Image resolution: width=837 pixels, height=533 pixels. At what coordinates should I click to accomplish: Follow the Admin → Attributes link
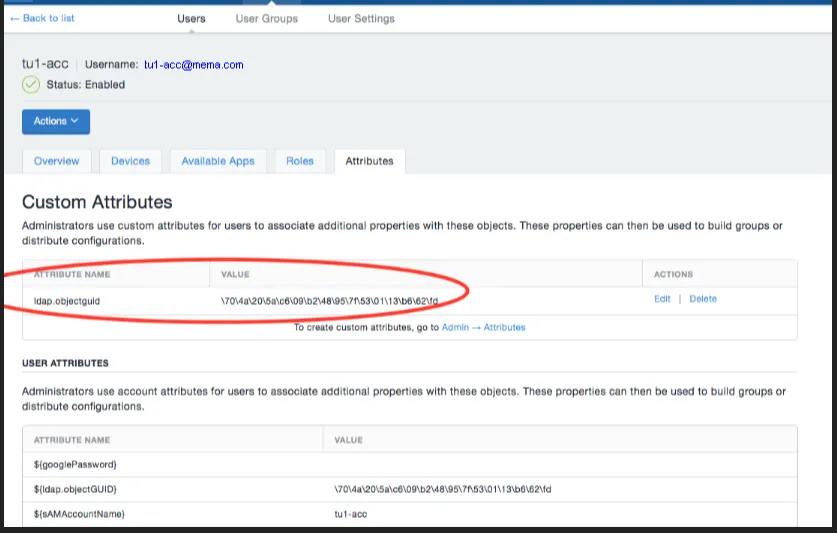[x=483, y=327]
